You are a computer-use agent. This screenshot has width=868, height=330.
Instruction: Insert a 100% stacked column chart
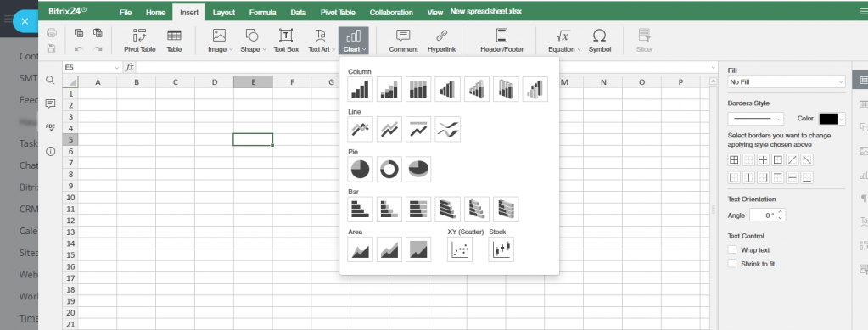point(418,89)
